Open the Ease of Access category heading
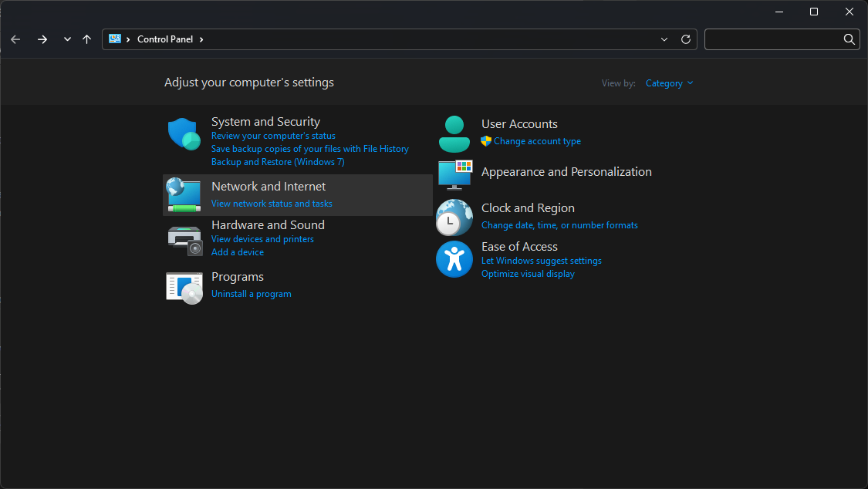The height and width of the screenshot is (489, 868). pos(519,247)
